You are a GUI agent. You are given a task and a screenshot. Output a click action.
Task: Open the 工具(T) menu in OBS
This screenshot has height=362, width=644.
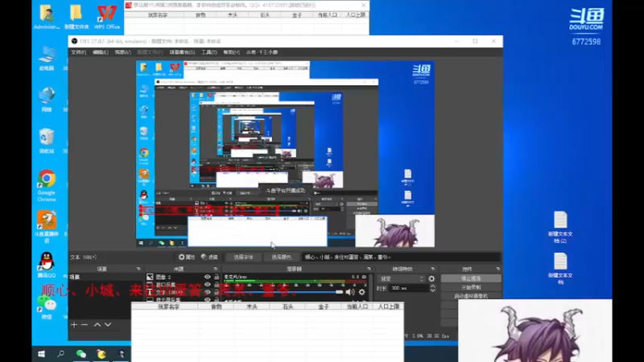coord(208,52)
